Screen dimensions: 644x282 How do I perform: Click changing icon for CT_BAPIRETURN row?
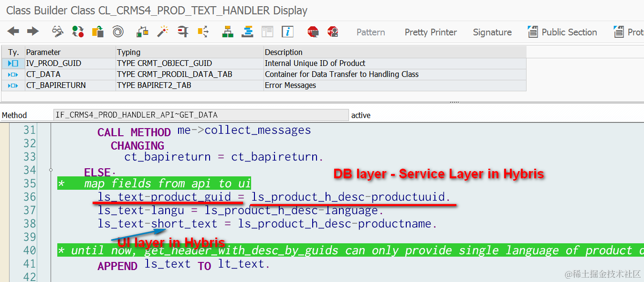(x=13, y=85)
